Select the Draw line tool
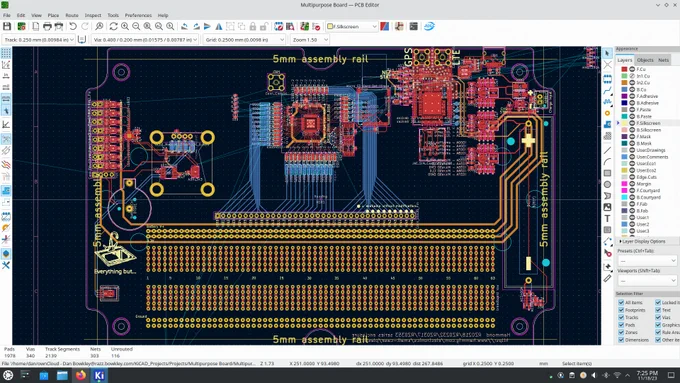The width and height of the screenshot is (680, 383). click(x=607, y=150)
